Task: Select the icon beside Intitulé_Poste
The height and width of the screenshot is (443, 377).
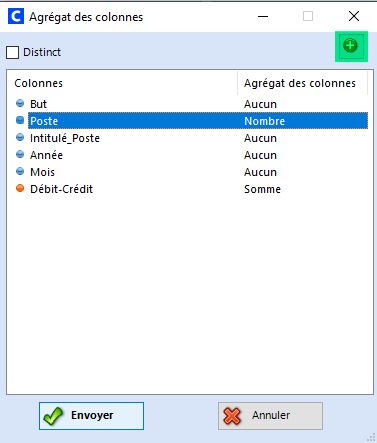Action: click(20, 137)
